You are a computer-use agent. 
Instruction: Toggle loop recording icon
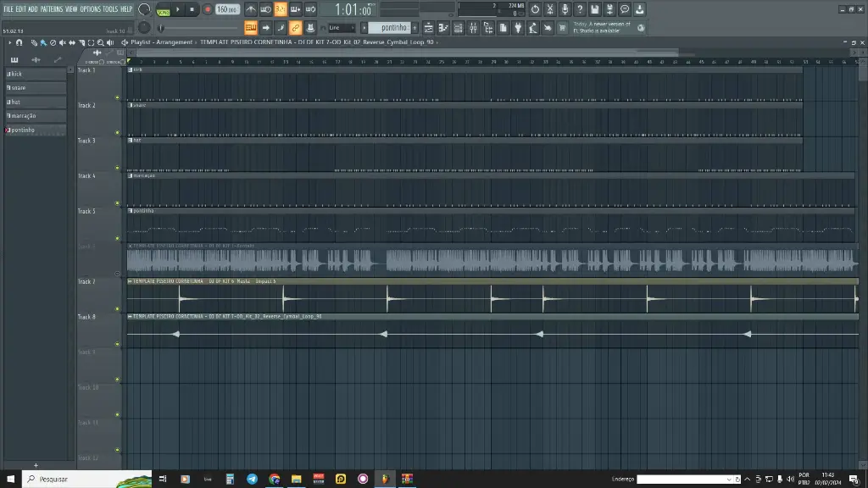click(x=310, y=9)
